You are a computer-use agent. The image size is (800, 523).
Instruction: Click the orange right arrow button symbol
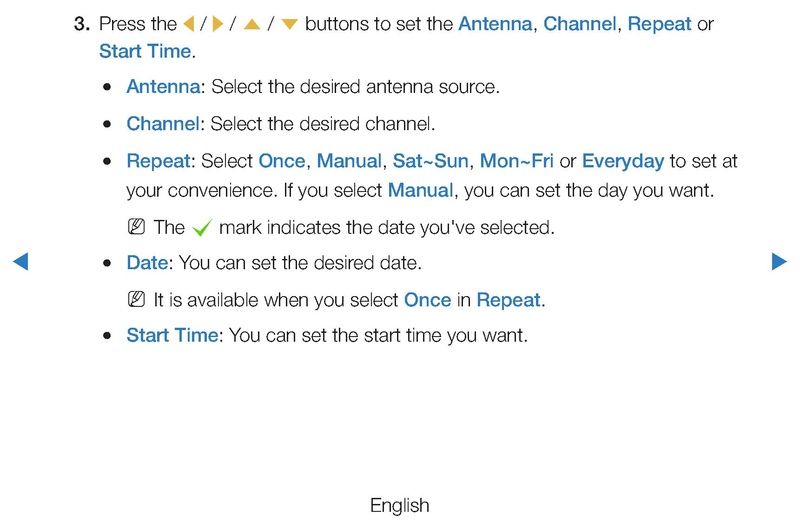[x=218, y=24]
